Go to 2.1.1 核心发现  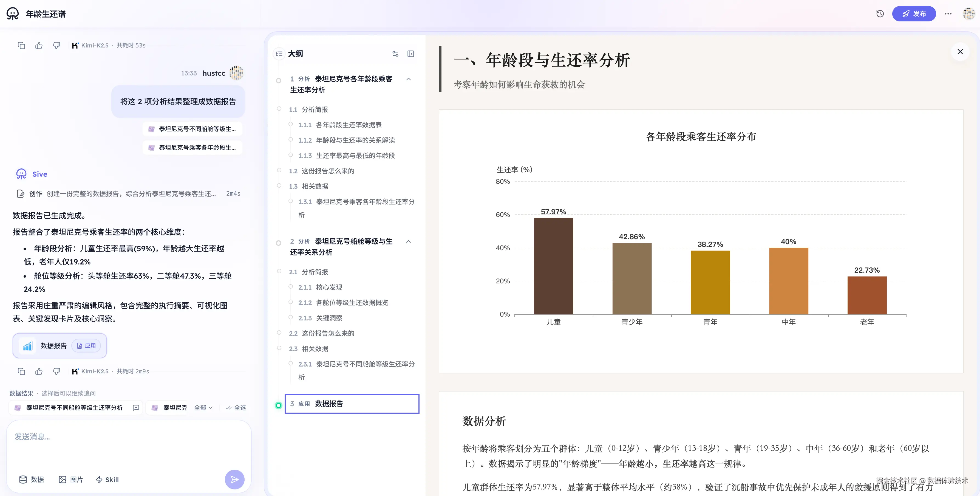(x=320, y=287)
